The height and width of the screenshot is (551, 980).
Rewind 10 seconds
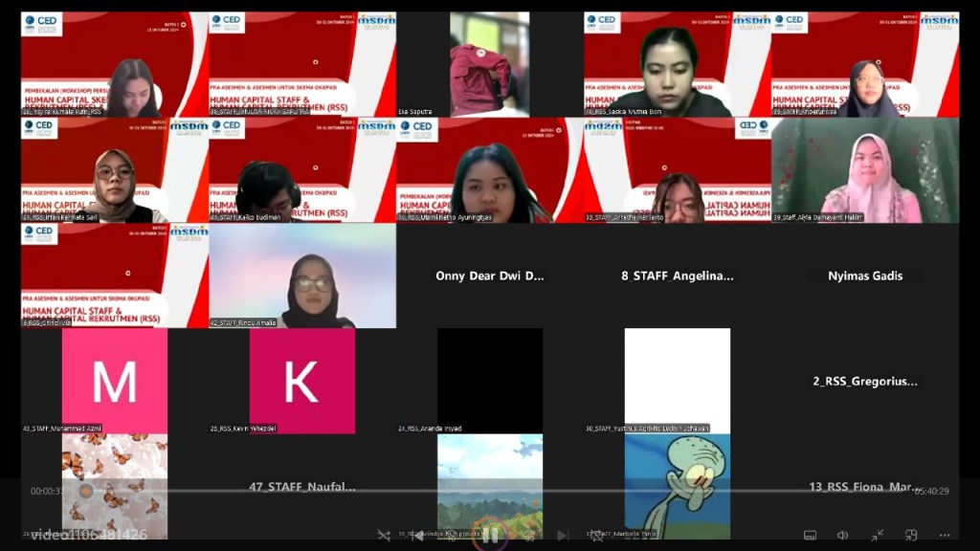click(x=453, y=536)
